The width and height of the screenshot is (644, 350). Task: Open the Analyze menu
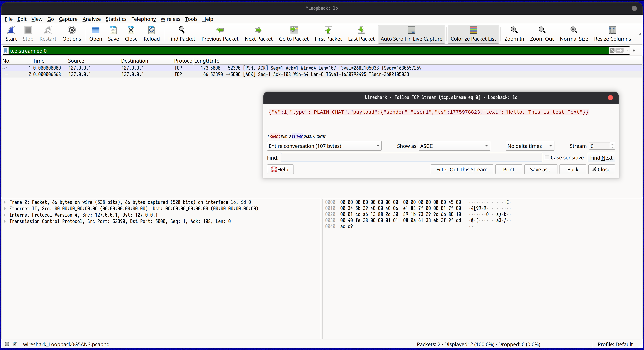coord(92,19)
